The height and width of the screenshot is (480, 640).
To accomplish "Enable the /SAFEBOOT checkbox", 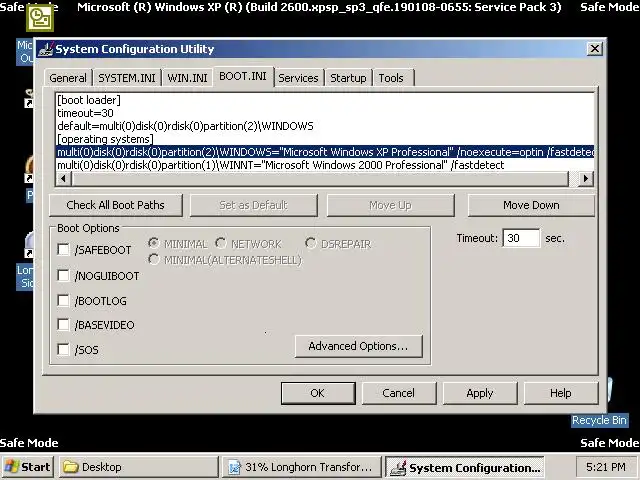I will coord(63,249).
